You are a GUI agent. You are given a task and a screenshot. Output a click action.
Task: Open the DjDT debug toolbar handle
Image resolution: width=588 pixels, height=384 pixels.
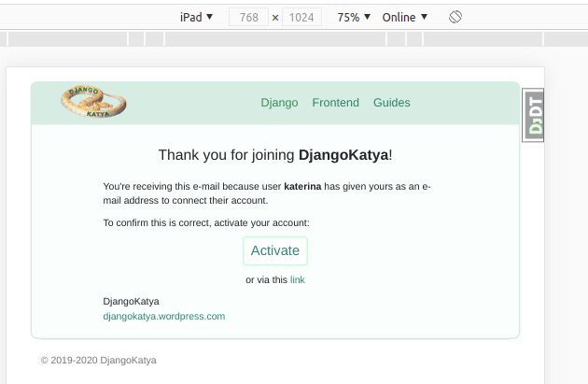(534, 116)
